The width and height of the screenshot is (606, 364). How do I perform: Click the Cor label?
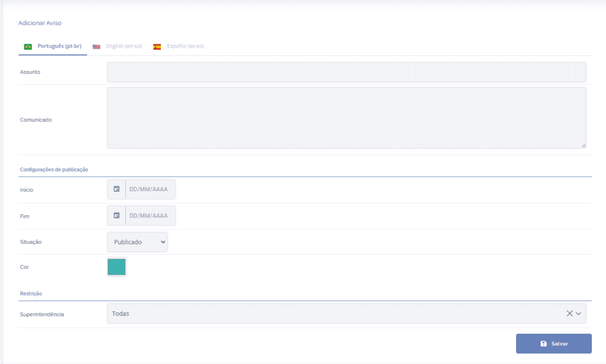(24, 267)
